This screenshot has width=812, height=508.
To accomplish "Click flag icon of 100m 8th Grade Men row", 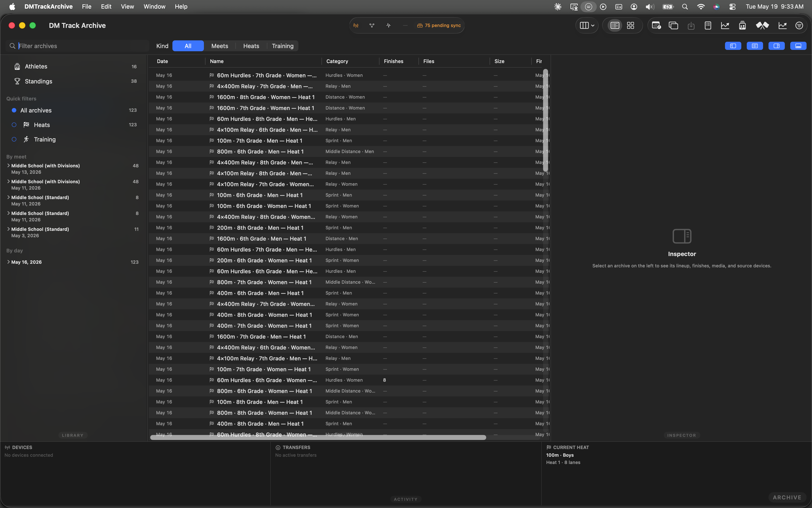I will pos(212,402).
